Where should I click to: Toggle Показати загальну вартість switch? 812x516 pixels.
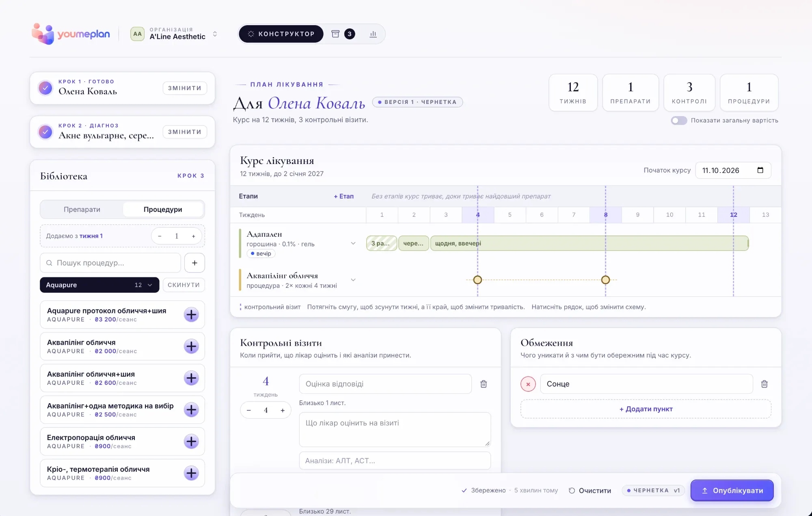pos(679,121)
